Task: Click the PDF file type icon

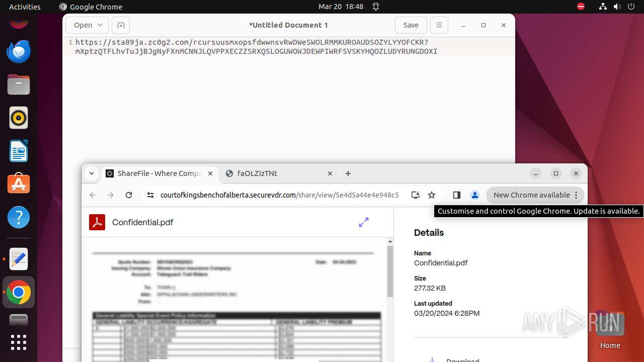Action: (97, 222)
